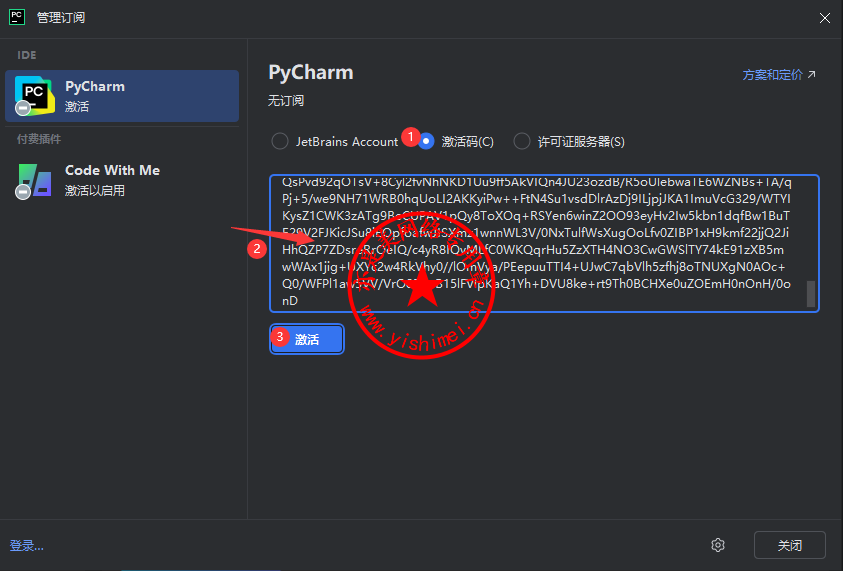Screen dimensions: 843x571
Task: Select the 许可证服务器(S) radio option
Action: 521,141
